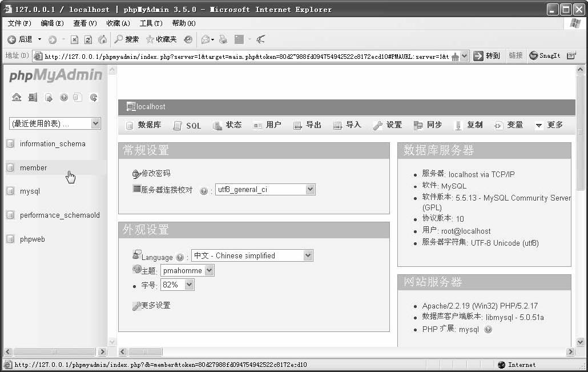Switch to the 变量 tab
The width and height of the screenshot is (588, 372).
coord(509,125)
